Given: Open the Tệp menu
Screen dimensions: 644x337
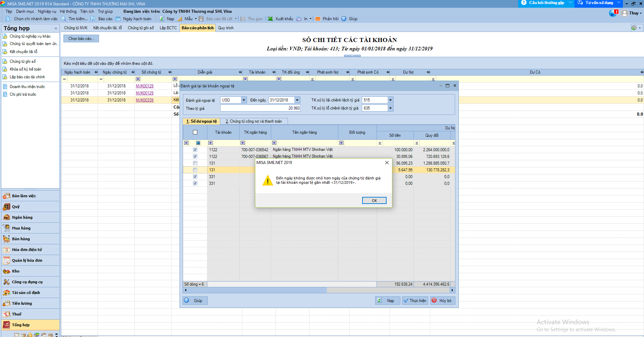Looking at the screenshot, I should click(9, 11).
